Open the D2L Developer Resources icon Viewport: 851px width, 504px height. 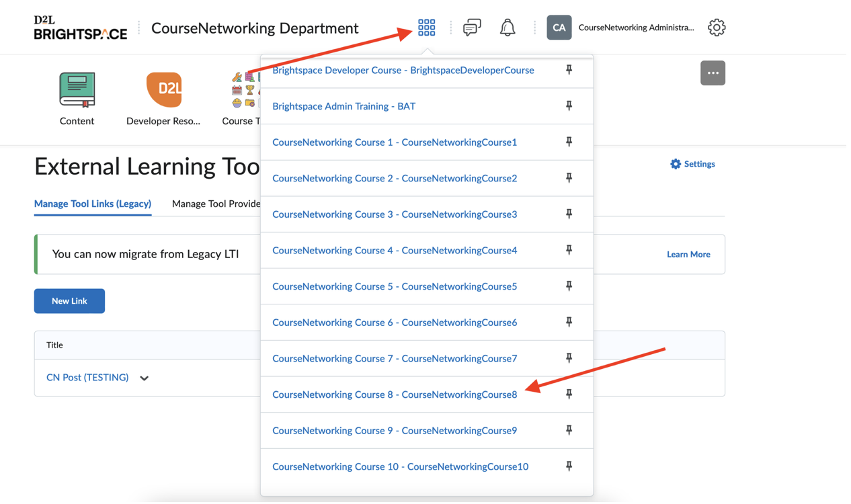point(164,90)
